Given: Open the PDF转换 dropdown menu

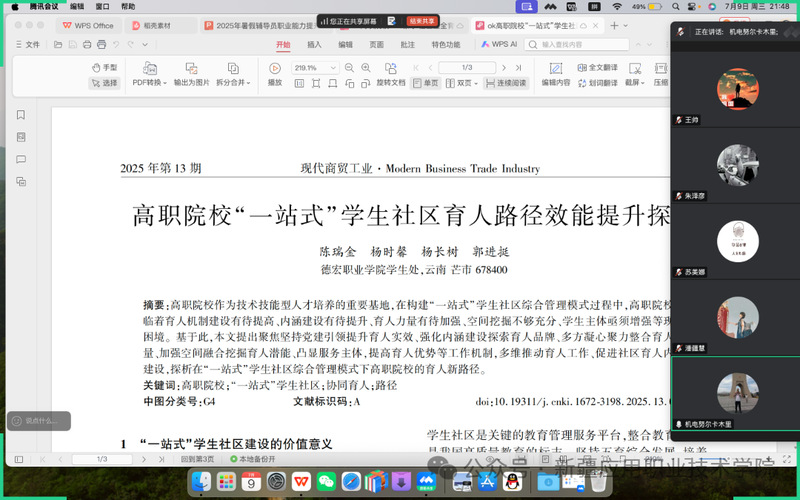Looking at the screenshot, I should pos(148,83).
